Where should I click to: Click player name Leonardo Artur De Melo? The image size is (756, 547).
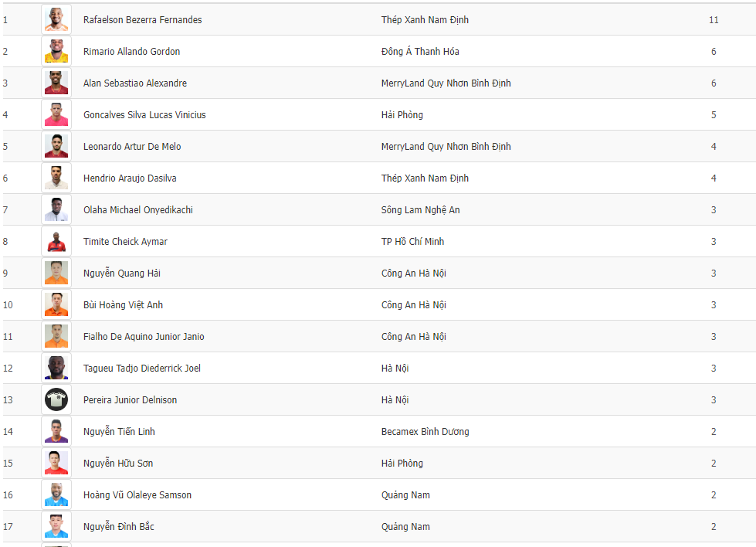pos(132,147)
